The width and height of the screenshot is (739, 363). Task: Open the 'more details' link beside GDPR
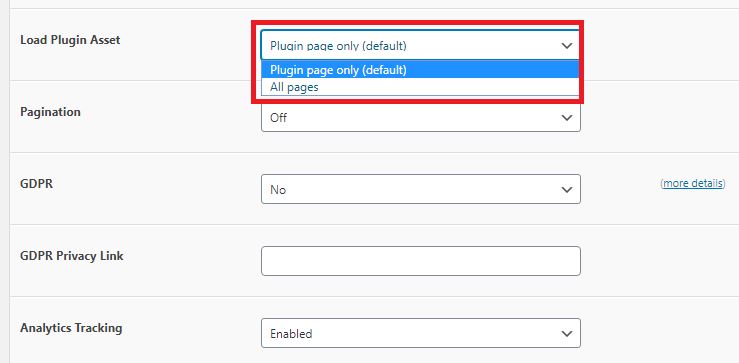pos(693,183)
